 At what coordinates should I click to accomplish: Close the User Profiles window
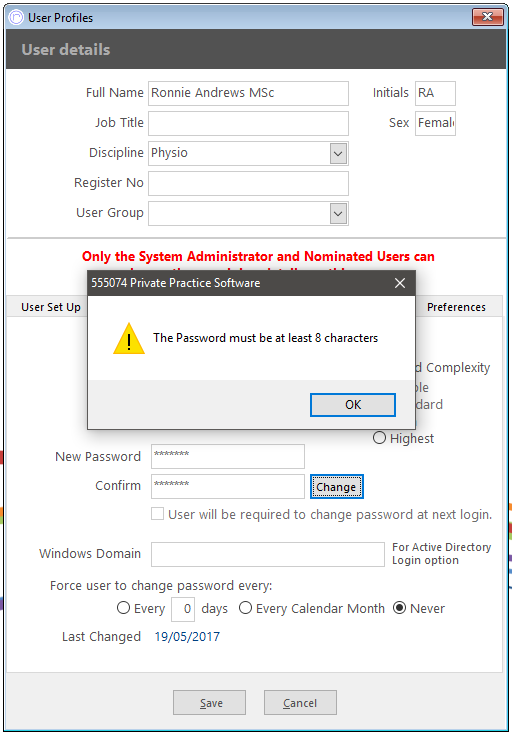click(488, 17)
